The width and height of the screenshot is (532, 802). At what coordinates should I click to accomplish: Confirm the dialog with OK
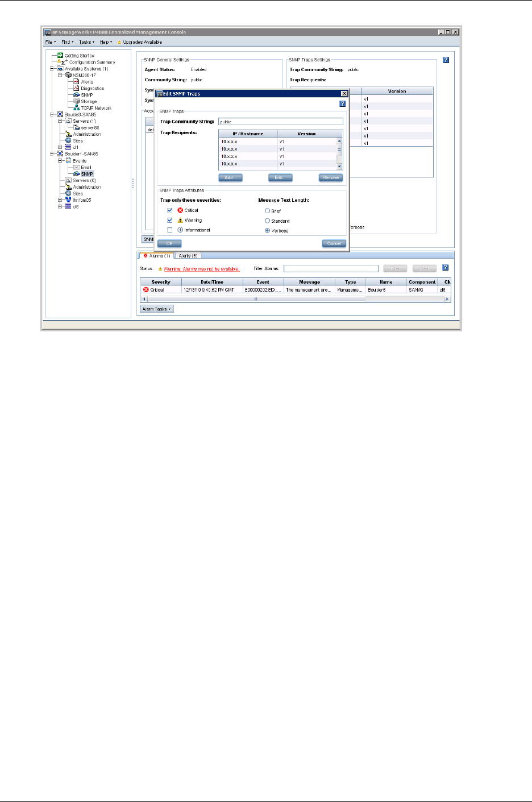tap(169, 243)
